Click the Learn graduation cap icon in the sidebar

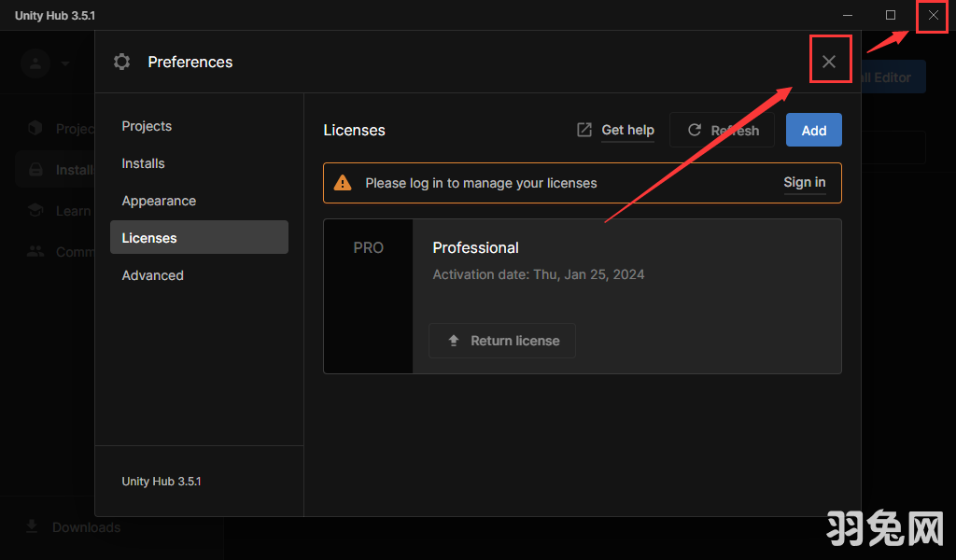pos(35,211)
